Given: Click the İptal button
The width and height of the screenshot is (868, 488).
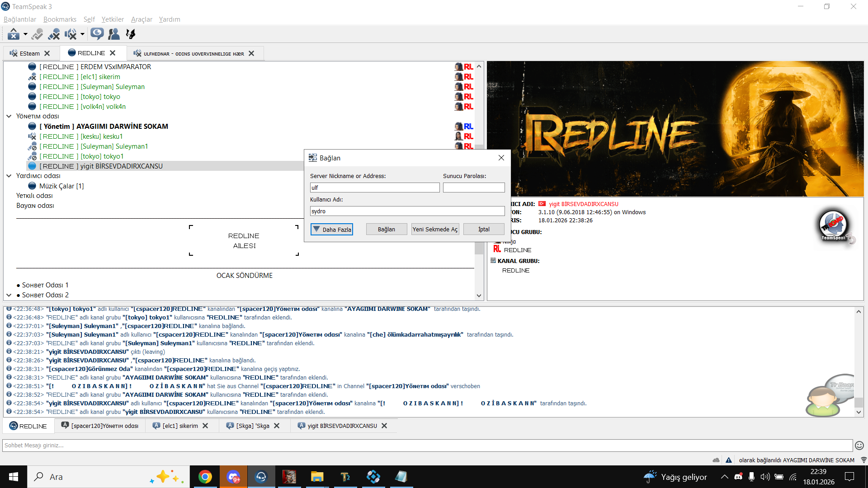Looking at the screenshot, I should coord(484,230).
